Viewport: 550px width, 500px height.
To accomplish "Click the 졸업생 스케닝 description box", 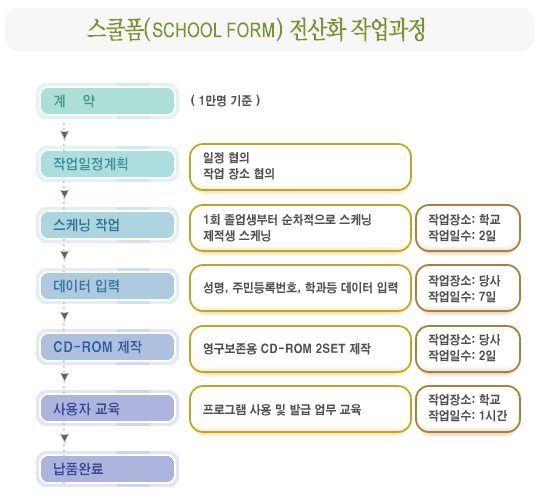I will (300, 228).
